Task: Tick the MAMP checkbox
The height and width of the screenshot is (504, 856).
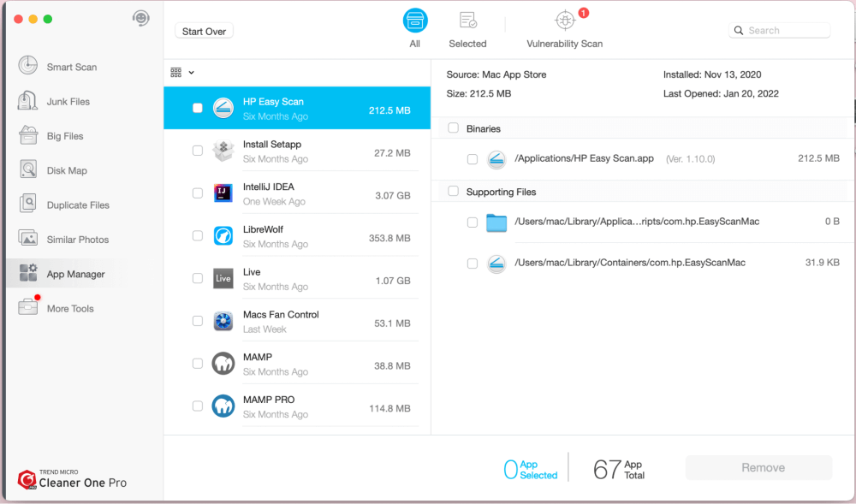Action: click(x=198, y=364)
